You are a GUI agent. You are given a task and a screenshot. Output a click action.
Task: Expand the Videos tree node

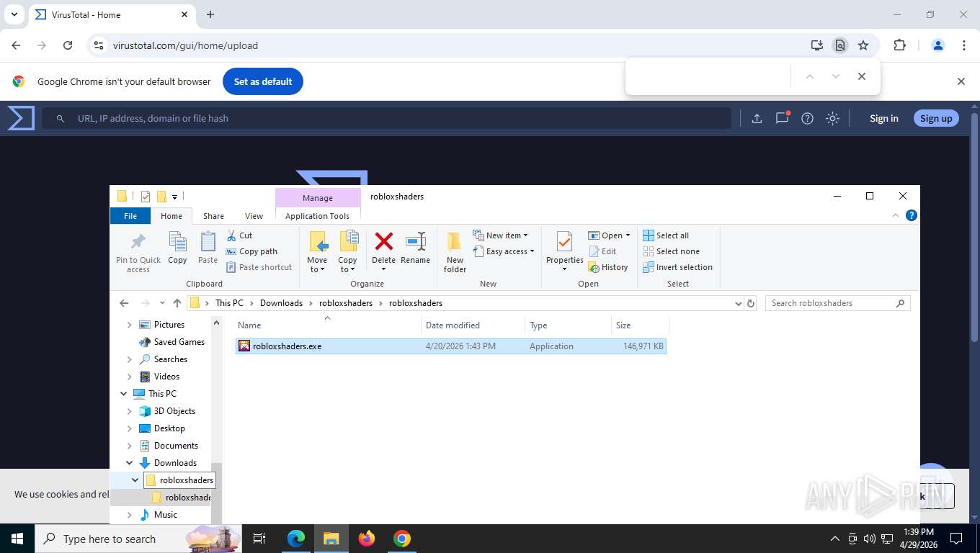click(130, 377)
